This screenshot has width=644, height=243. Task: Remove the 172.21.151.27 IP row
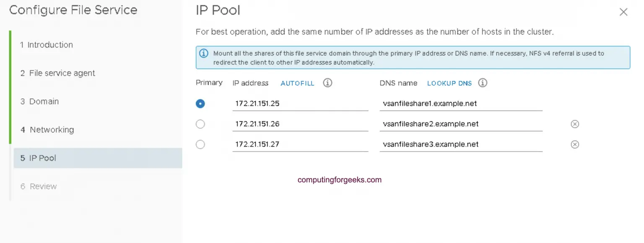coord(575,144)
